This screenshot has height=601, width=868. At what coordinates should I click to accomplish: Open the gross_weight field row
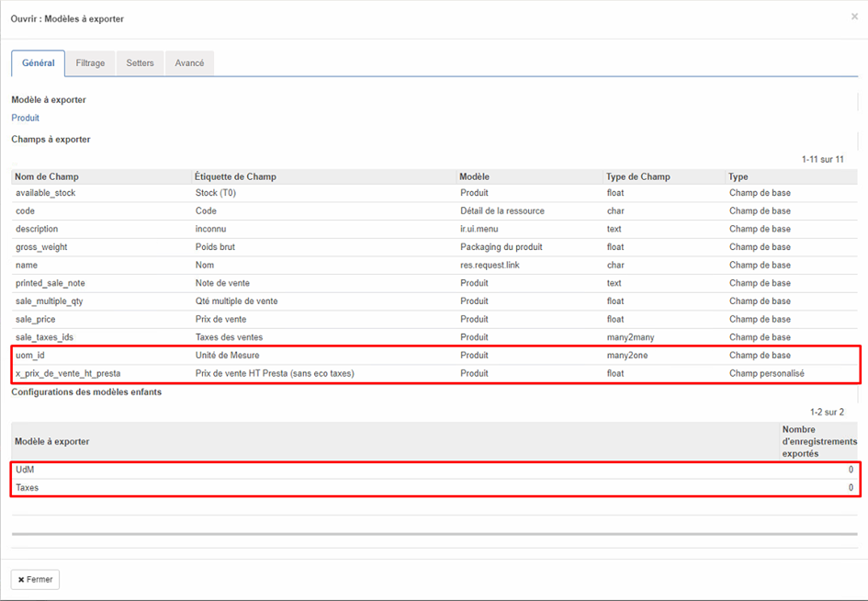click(x=41, y=247)
